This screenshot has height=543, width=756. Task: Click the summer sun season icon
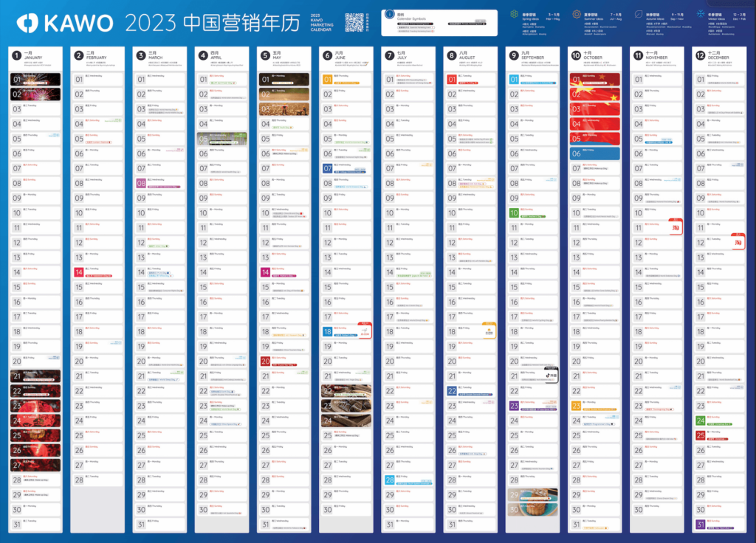[x=576, y=15]
